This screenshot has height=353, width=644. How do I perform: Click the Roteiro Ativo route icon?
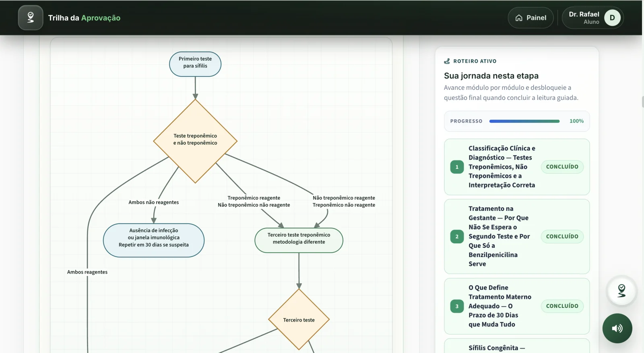[x=447, y=61]
